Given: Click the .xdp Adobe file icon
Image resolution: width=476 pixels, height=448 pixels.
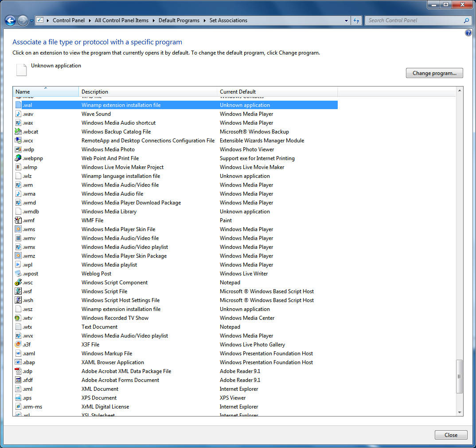Looking at the screenshot, I should 18,371.
